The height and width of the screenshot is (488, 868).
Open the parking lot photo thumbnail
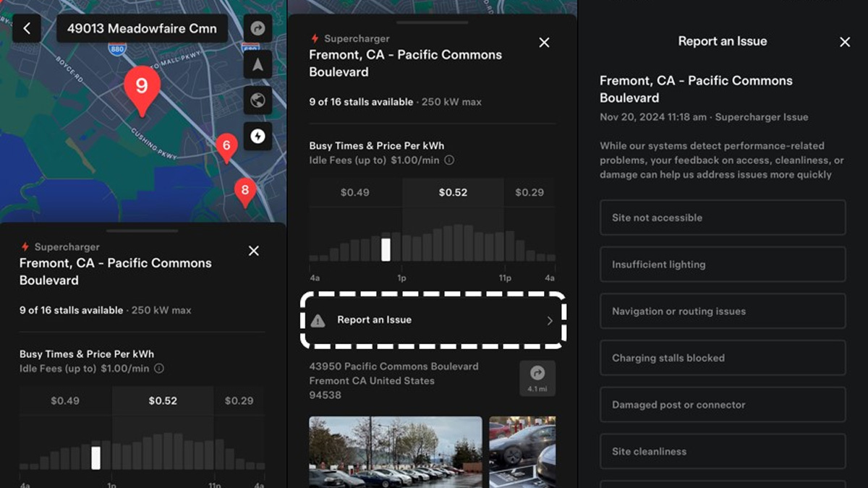tap(396, 452)
